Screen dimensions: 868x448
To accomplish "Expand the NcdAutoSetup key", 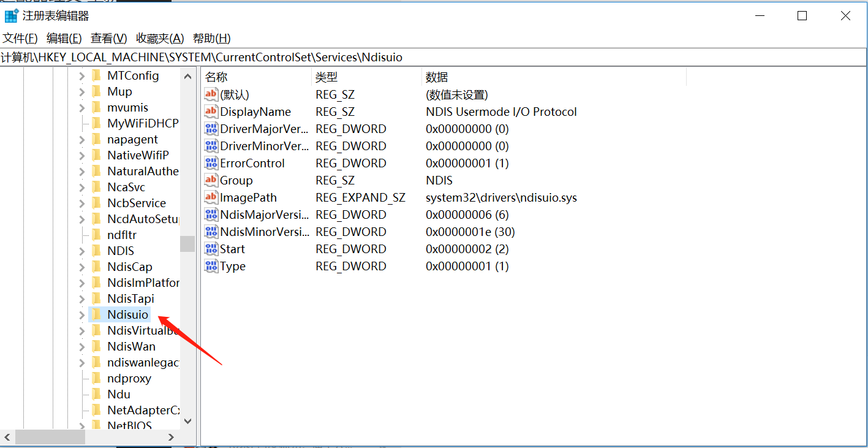I will (81, 219).
